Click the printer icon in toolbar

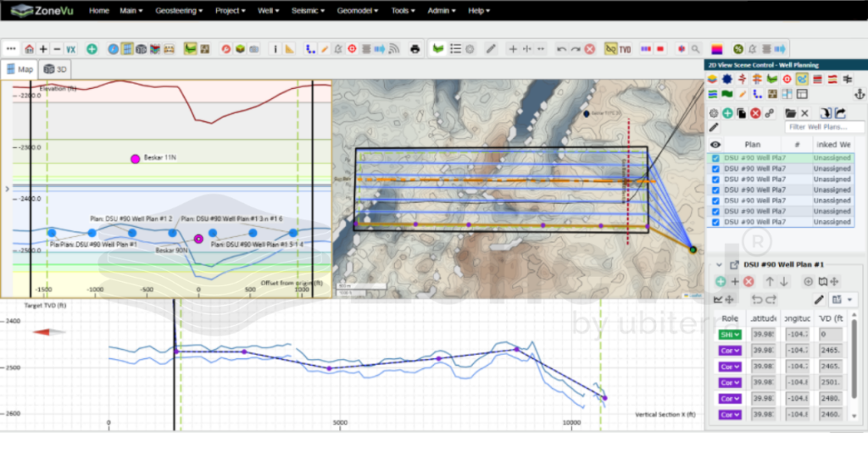coord(415,49)
